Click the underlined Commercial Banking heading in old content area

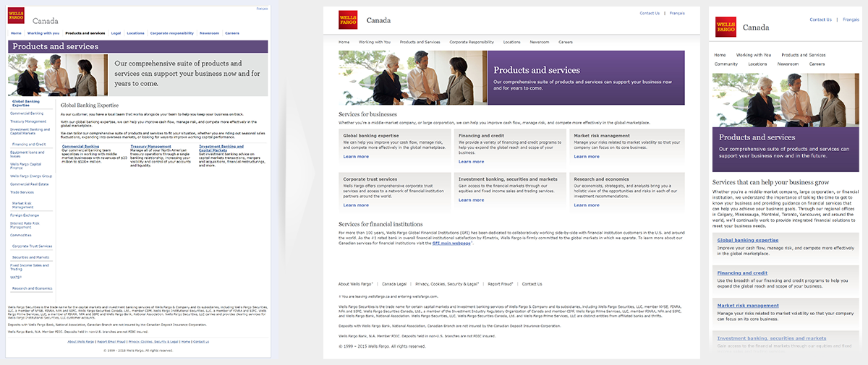pyautogui.click(x=80, y=147)
